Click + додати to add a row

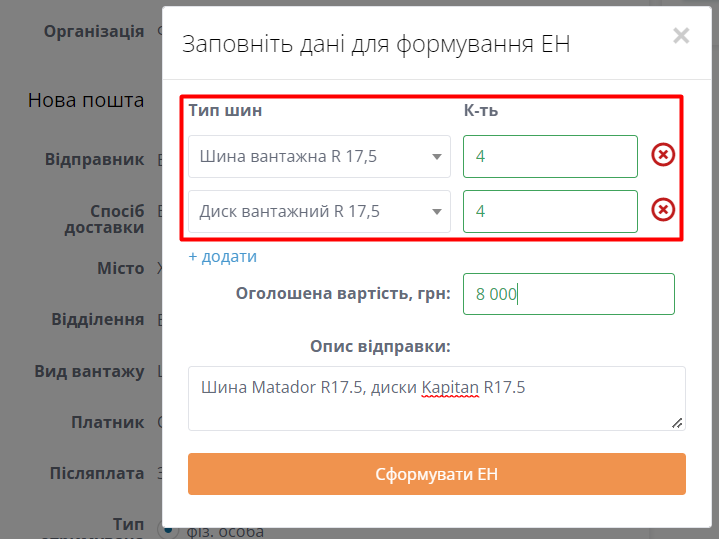(223, 257)
